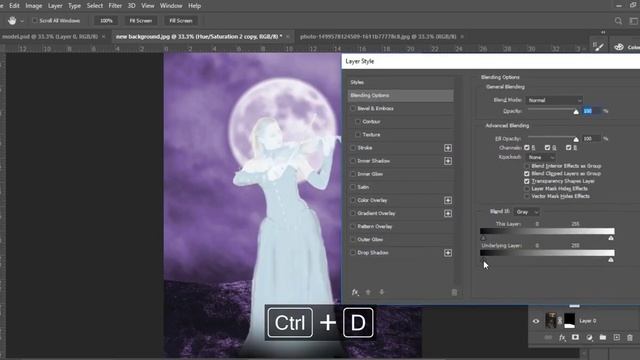Click the move effect up arrow
This screenshot has width=640, height=360.
tap(368, 292)
